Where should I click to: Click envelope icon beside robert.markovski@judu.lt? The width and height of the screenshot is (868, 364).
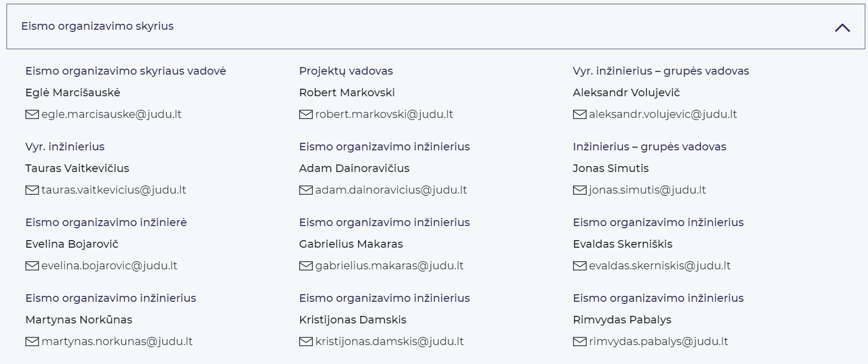pyautogui.click(x=306, y=115)
